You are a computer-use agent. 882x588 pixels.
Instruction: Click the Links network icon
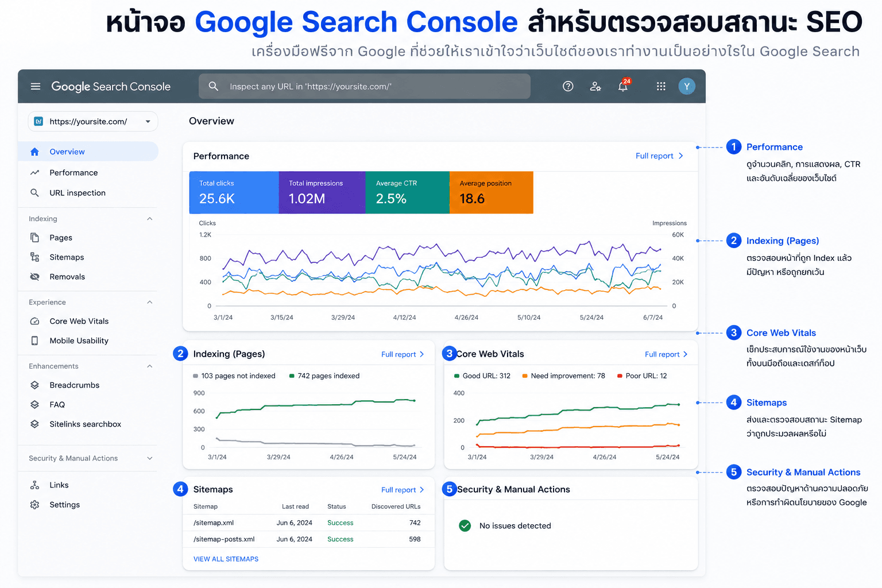[x=34, y=485]
